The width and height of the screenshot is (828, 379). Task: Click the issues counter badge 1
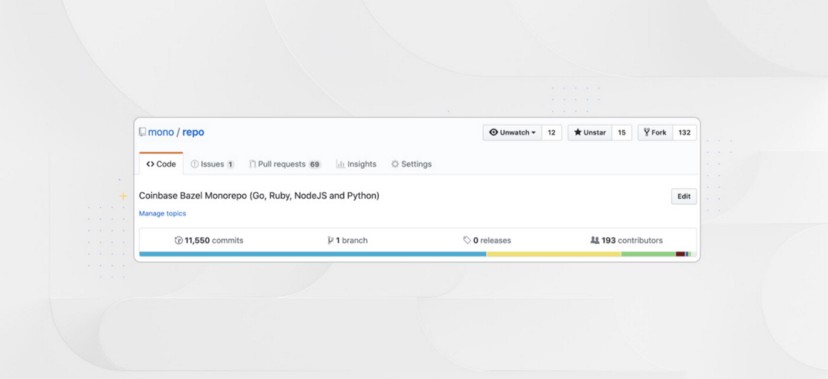click(x=230, y=164)
